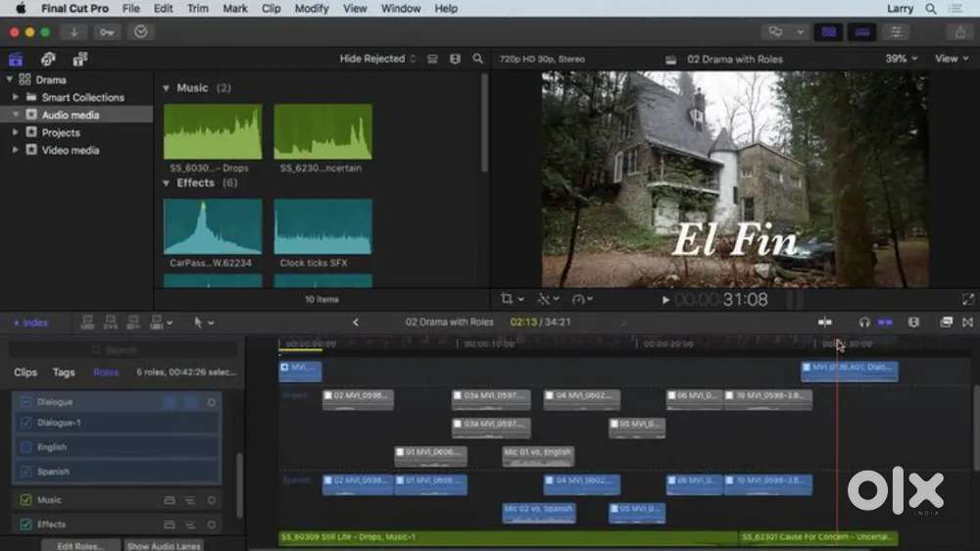Open the Titles and Generators sidebar

[x=80, y=59]
